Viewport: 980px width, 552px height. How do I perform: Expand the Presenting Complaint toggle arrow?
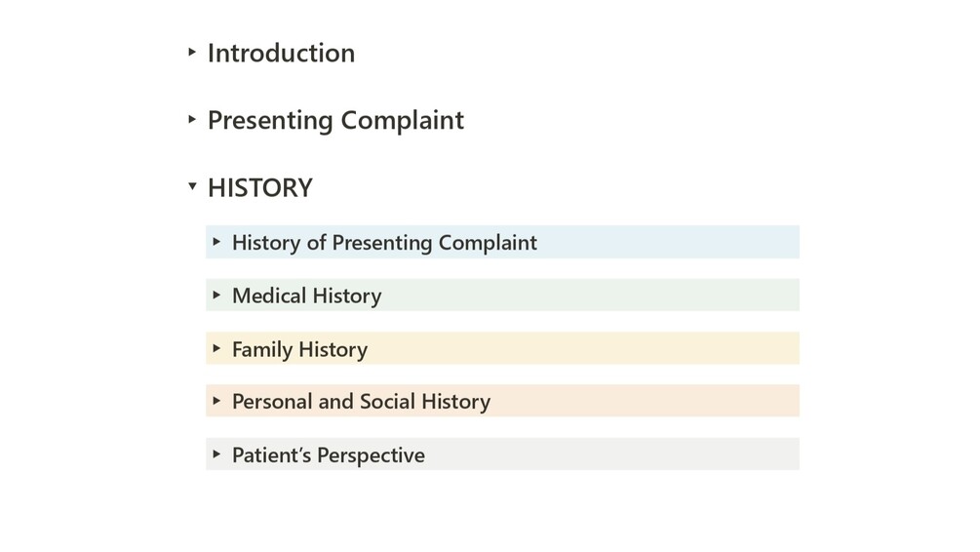[x=192, y=119]
